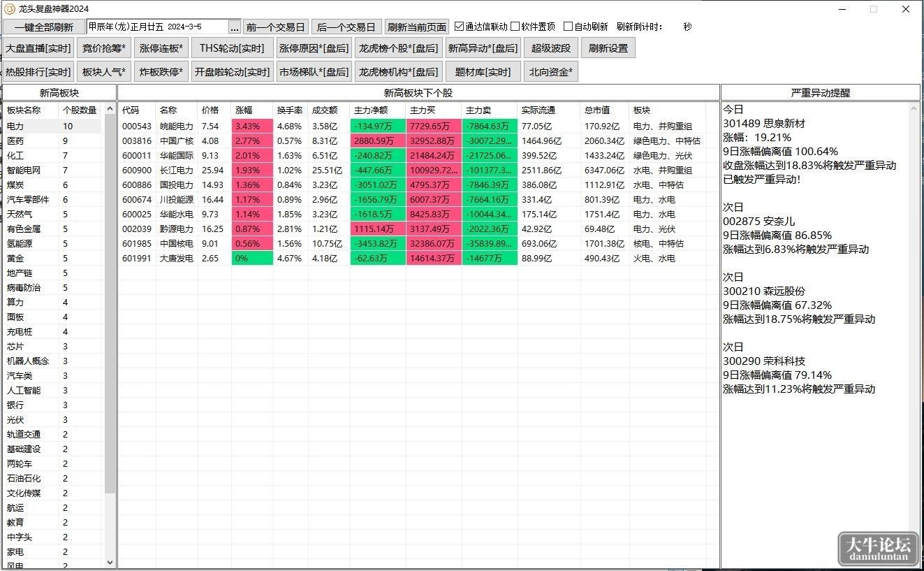Screen dimensions: 924x571
Task: Go to 前一个交易日
Action: 276,27
